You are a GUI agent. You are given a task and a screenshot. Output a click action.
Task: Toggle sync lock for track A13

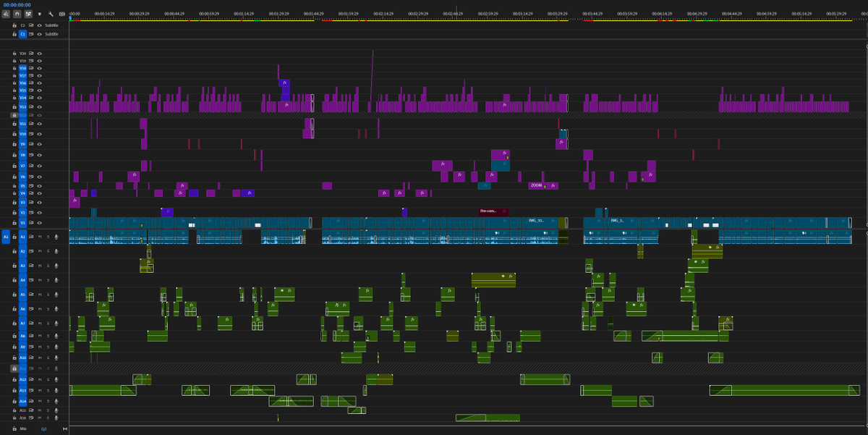pyautogui.click(x=31, y=391)
